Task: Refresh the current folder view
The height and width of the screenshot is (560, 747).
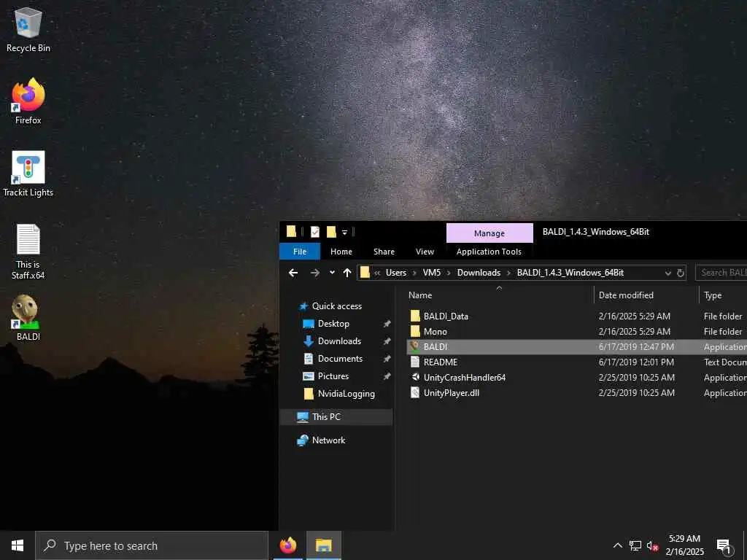Action: pos(681,273)
